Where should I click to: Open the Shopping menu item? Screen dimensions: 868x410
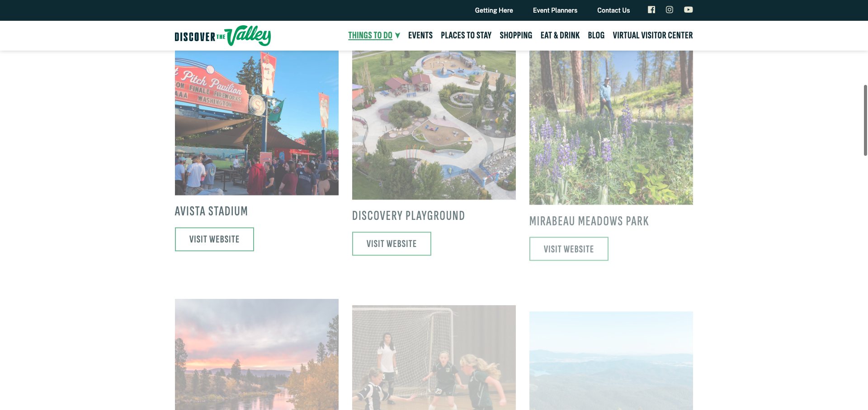(x=516, y=35)
